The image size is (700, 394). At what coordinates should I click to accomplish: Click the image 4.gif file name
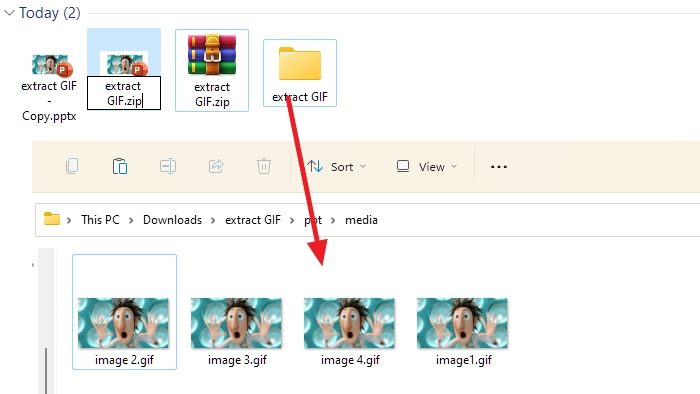click(x=350, y=360)
